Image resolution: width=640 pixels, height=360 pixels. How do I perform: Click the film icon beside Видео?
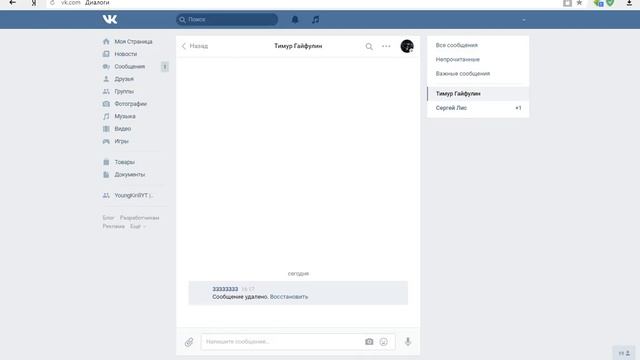pos(106,129)
